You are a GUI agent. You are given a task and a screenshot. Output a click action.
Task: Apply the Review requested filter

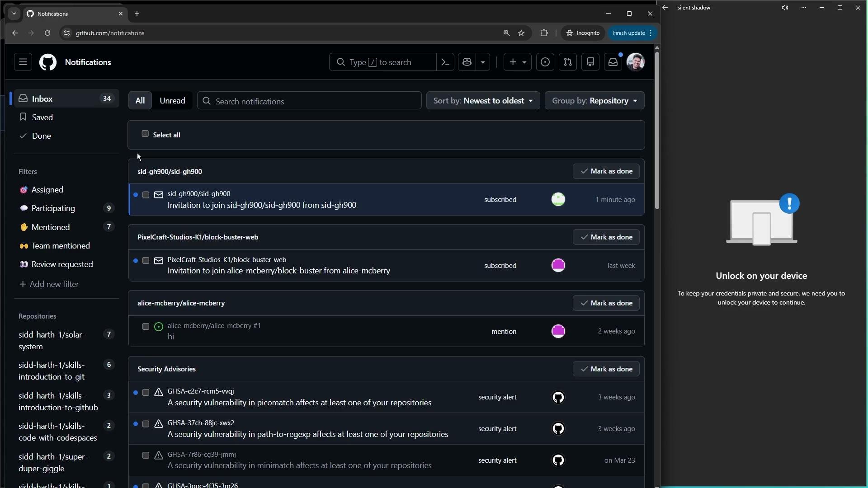click(66, 264)
